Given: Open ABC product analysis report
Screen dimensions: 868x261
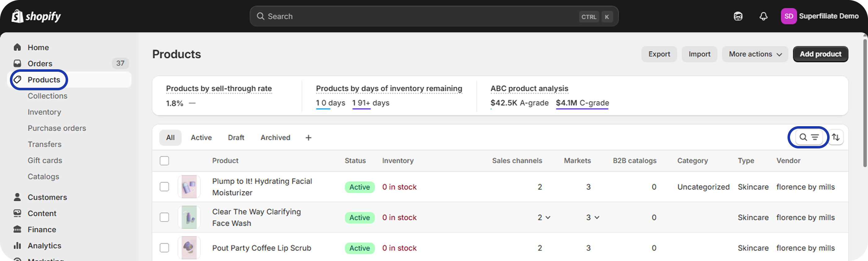Looking at the screenshot, I should [529, 88].
